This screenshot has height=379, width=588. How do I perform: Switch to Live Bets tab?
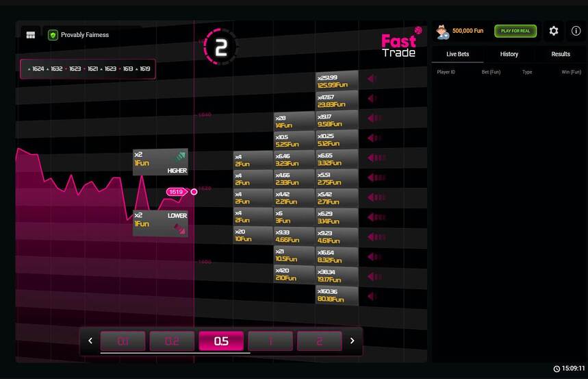[x=457, y=54]
